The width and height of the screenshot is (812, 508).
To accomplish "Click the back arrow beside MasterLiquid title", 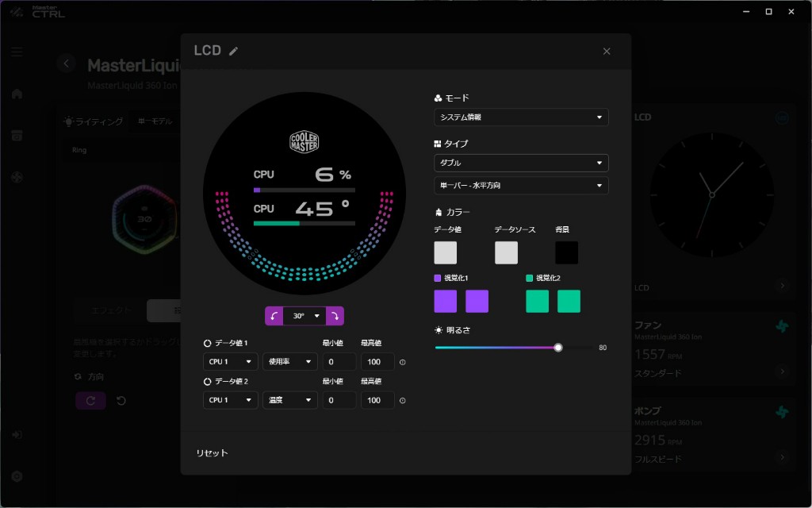I will click(x=67, y=63).
